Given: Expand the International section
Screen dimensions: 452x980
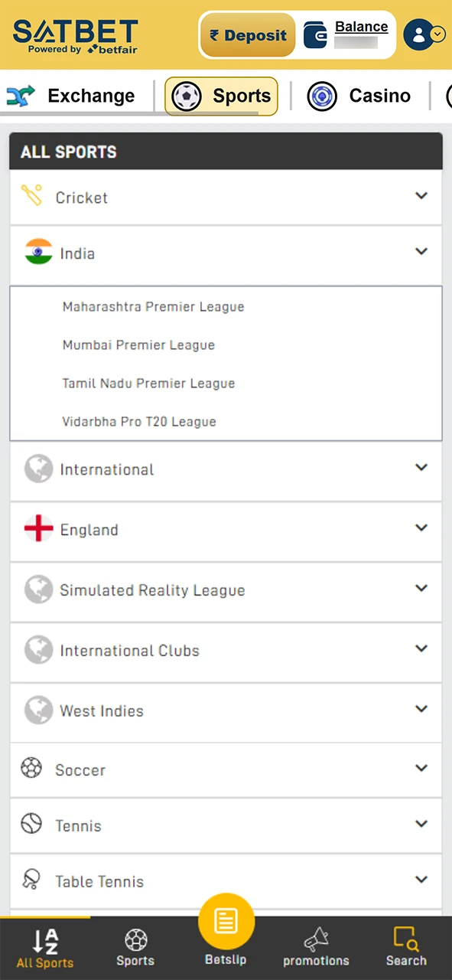Looking at the screenshot, I should tap(421, 468).
